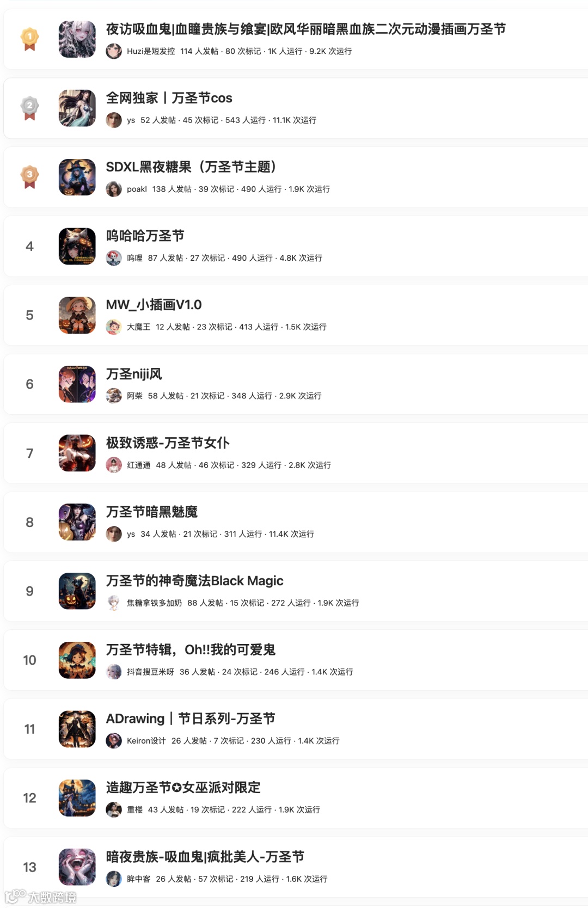The width and height of the screenshot is (588, 908).
Task: Open Huzi是短发控 author avatar
Action: [x=114, y=51]
